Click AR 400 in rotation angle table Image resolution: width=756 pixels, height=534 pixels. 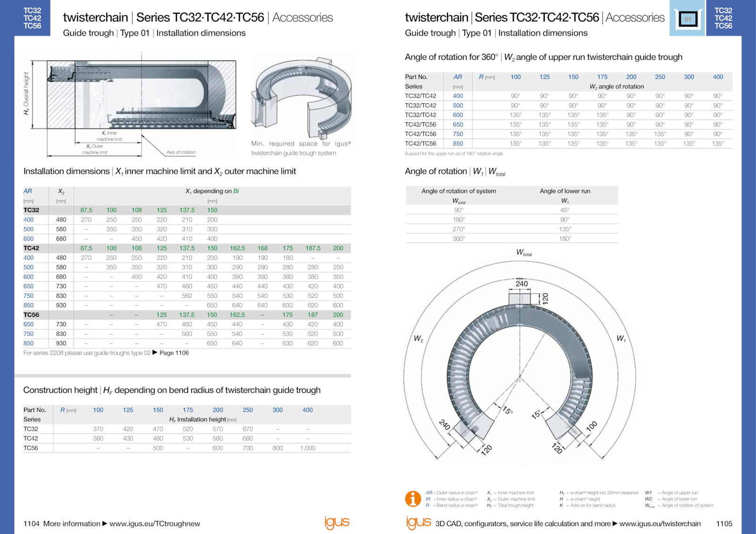pyautogui.click(x=458, y=96)
